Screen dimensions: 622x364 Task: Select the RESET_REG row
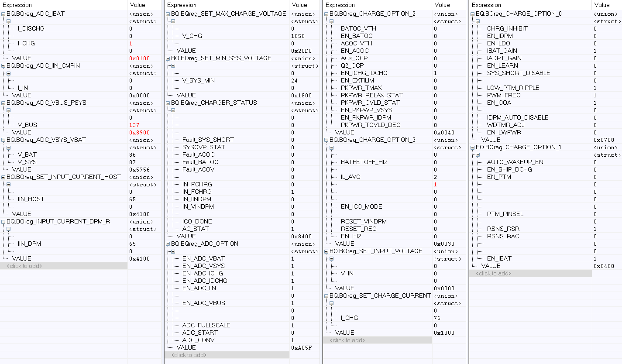(x=395, y=229)
